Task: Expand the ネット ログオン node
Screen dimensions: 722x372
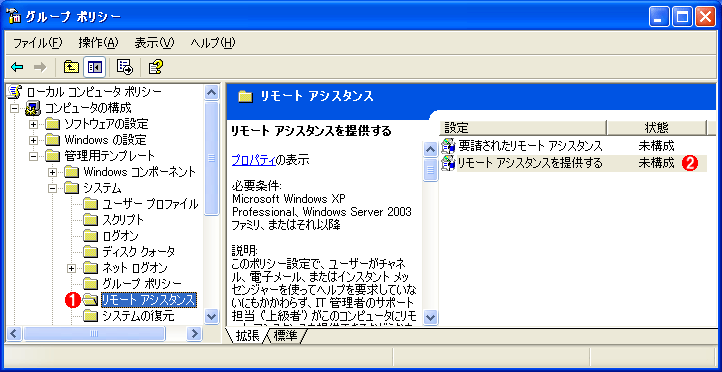Action: [71, 268]
